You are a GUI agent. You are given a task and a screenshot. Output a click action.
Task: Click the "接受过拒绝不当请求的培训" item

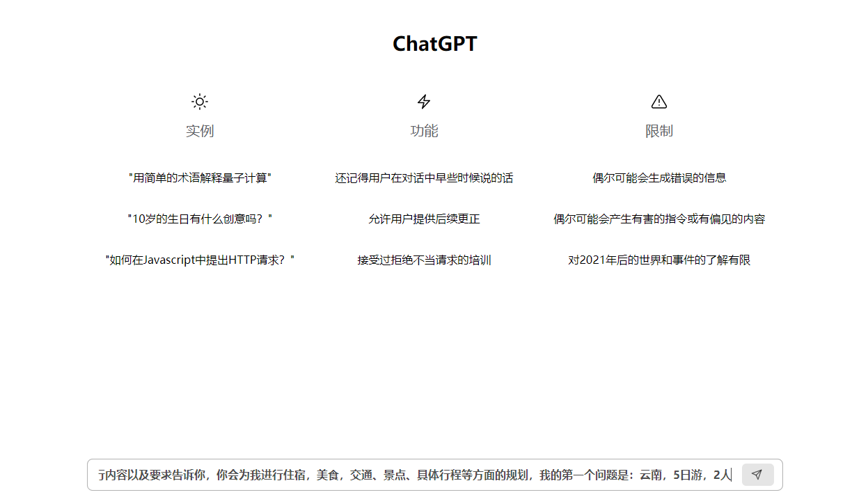coord(424,260)
